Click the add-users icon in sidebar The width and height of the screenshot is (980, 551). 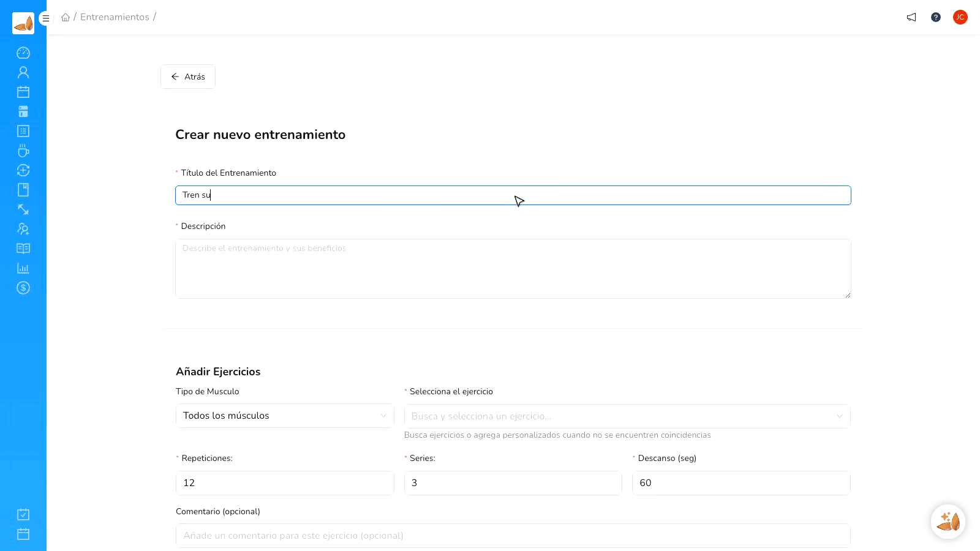[x=23, y=229]
